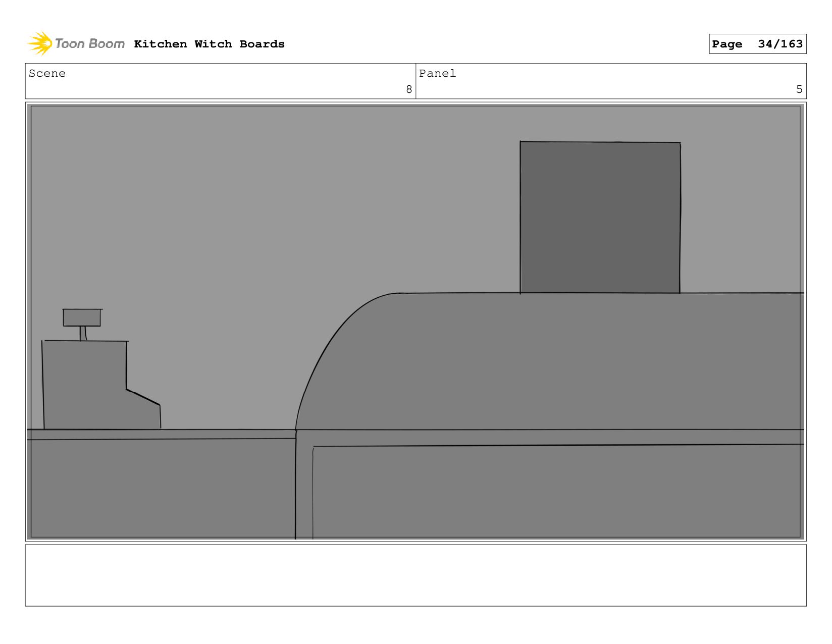832x644 pixels.
Task: Click the Scene label
Action: (x=47, y=73)
